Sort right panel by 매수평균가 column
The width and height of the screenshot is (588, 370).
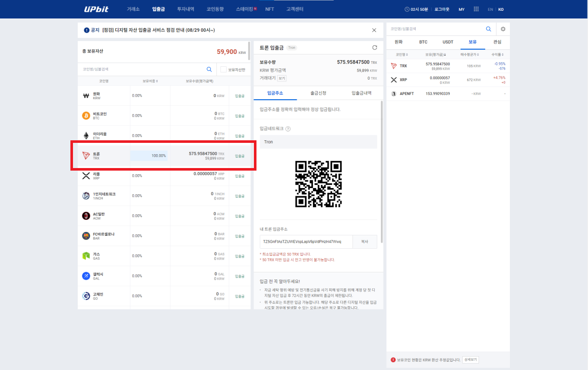click(x=469, y=55)
